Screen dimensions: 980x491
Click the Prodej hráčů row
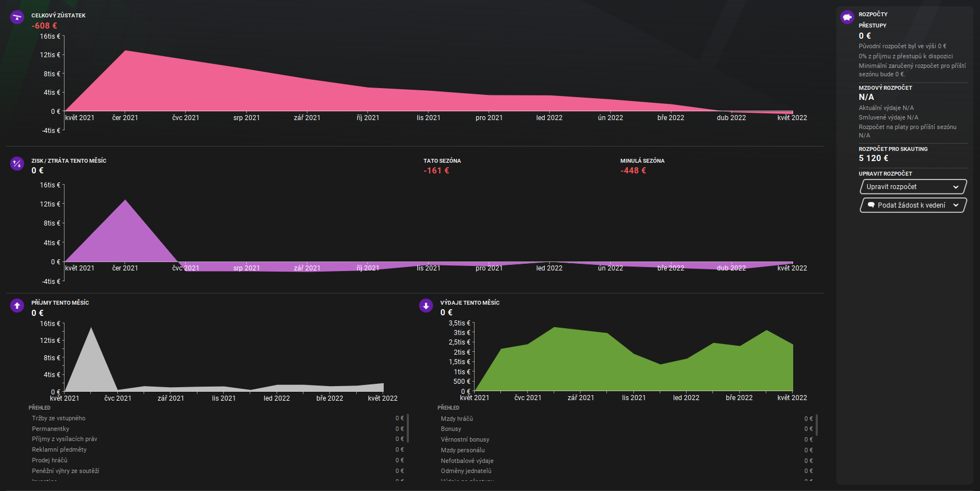click(218, 460)
